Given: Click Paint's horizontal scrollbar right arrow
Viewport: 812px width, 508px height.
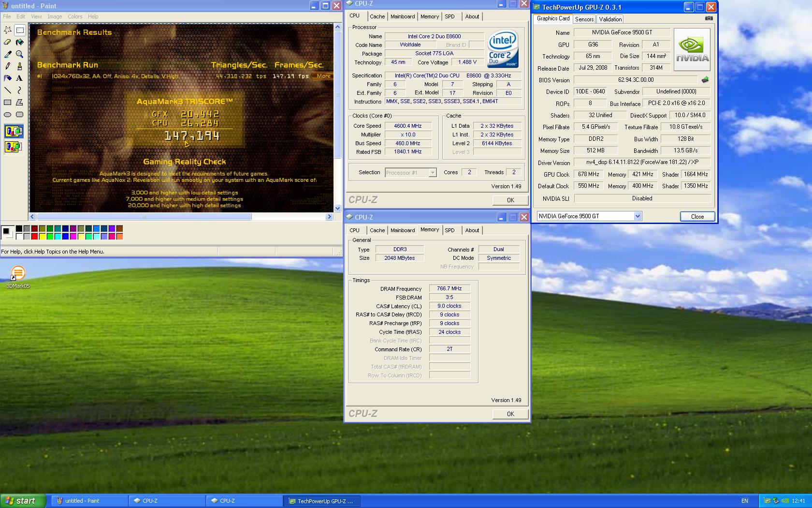Looking at the screenshot, I should (330, 217).
